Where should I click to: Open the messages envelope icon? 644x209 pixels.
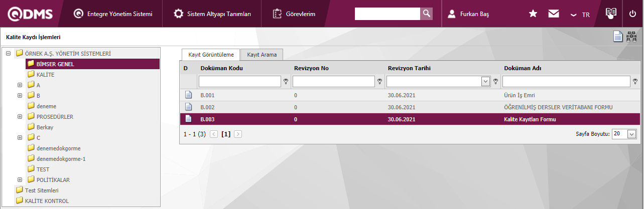(554, 14)
